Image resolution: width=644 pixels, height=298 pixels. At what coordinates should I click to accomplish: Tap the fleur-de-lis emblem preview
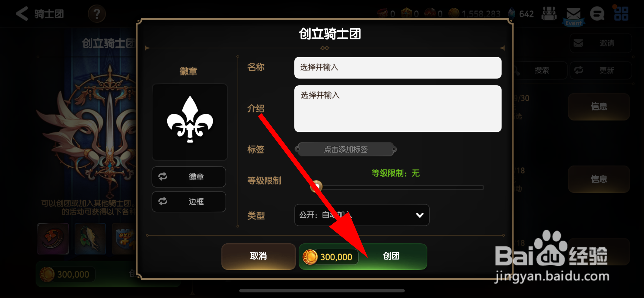point(190,122)
